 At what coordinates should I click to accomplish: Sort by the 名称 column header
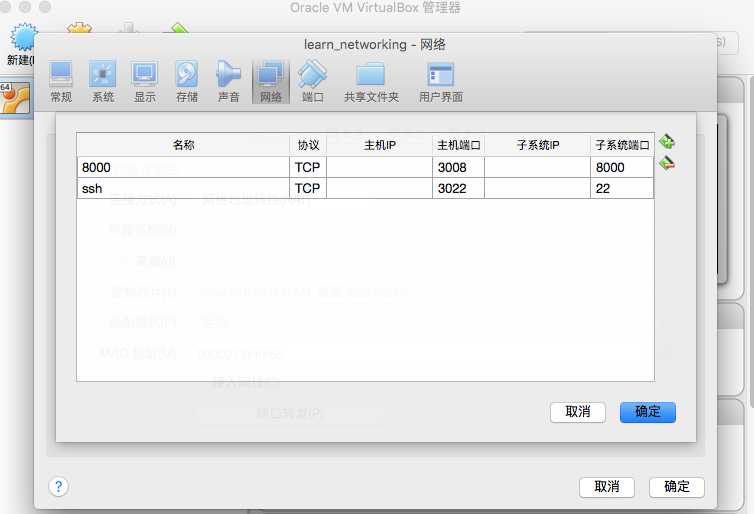183,145
